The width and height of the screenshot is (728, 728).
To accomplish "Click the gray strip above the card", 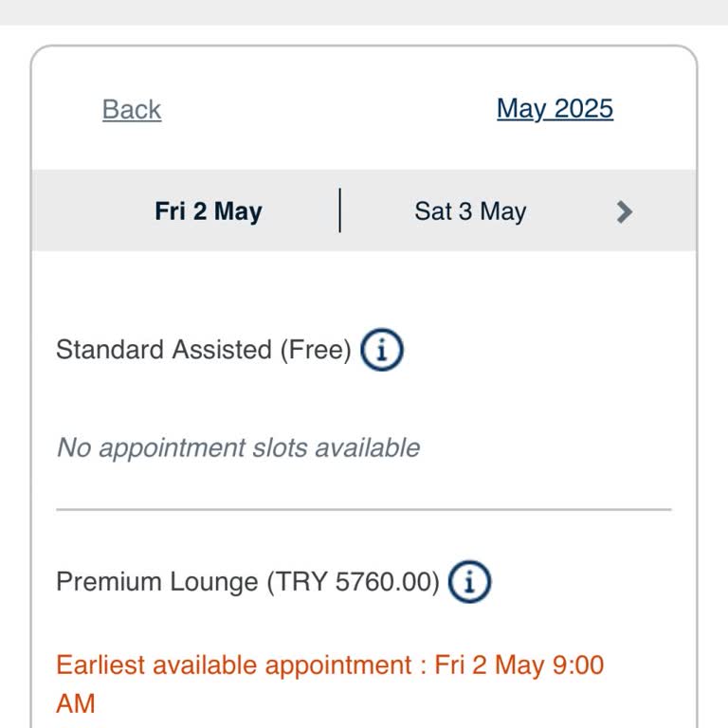I will 364,12.
